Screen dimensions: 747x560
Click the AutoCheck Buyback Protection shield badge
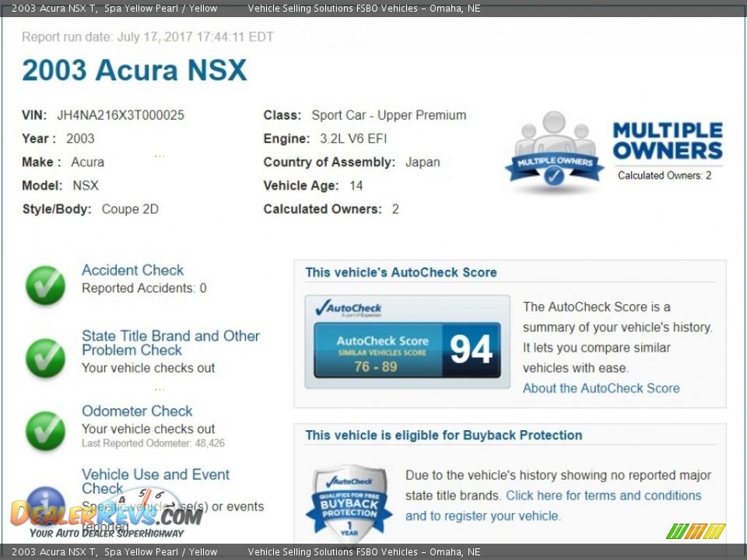[349, 505]
